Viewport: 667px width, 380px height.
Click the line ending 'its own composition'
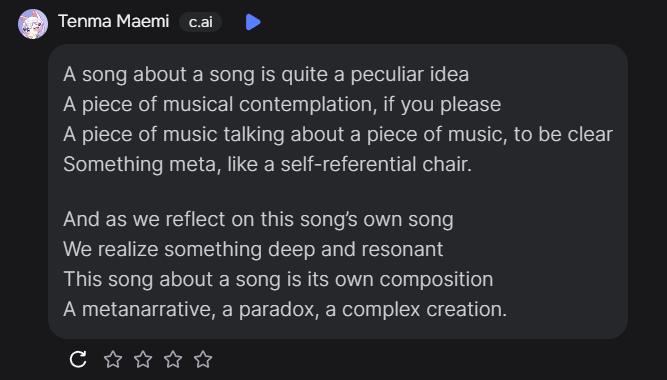(278, 280)
